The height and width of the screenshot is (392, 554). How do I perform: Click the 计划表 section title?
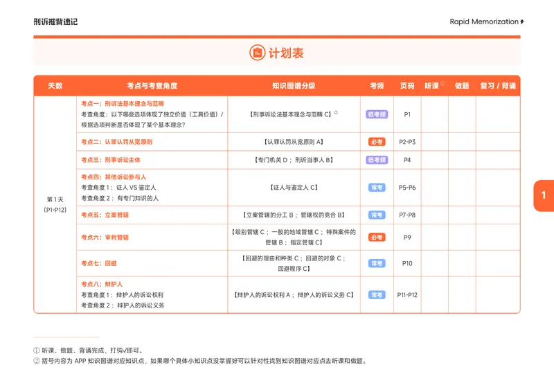(286, 53)
